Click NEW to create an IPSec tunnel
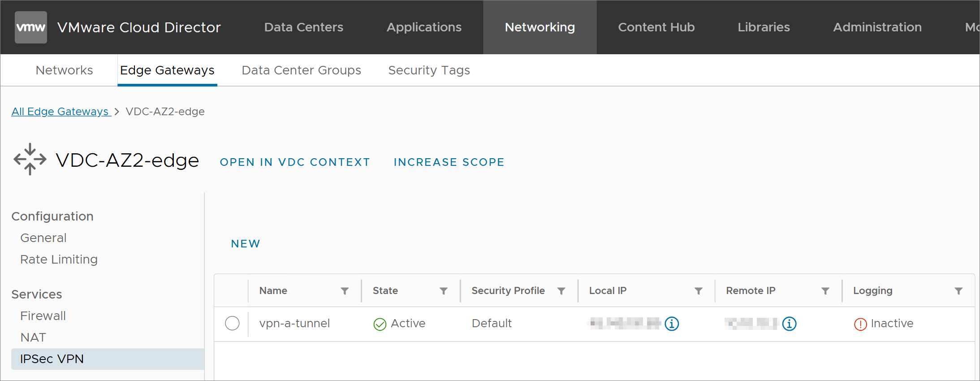Viewport: 980px width, 381px height. tap(246, 244)
